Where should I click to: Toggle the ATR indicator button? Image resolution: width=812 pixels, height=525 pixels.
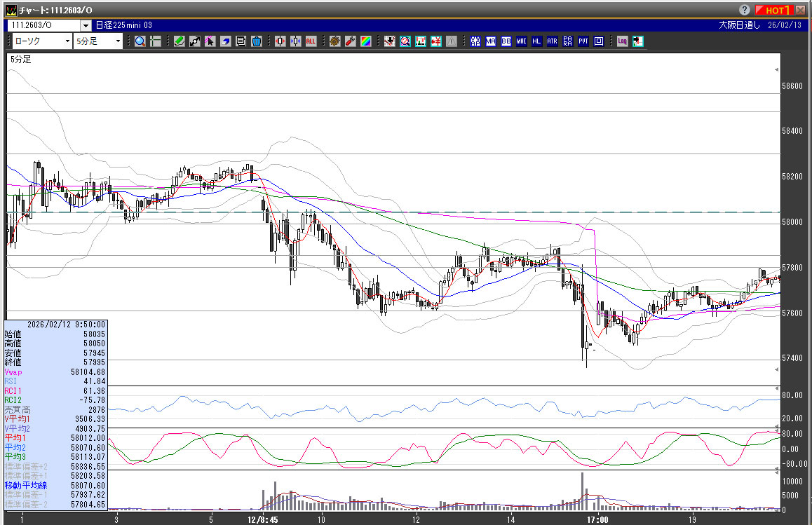(552, 41)
